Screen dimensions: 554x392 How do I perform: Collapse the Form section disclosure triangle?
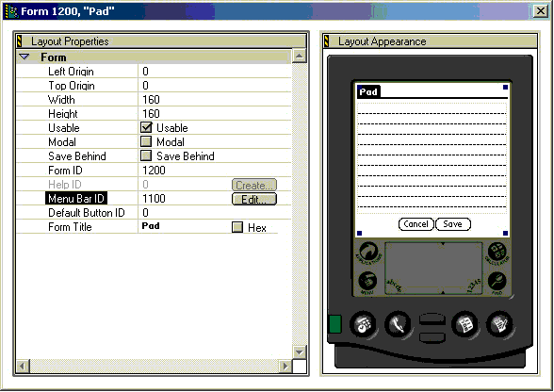click(x=24, y=57)
